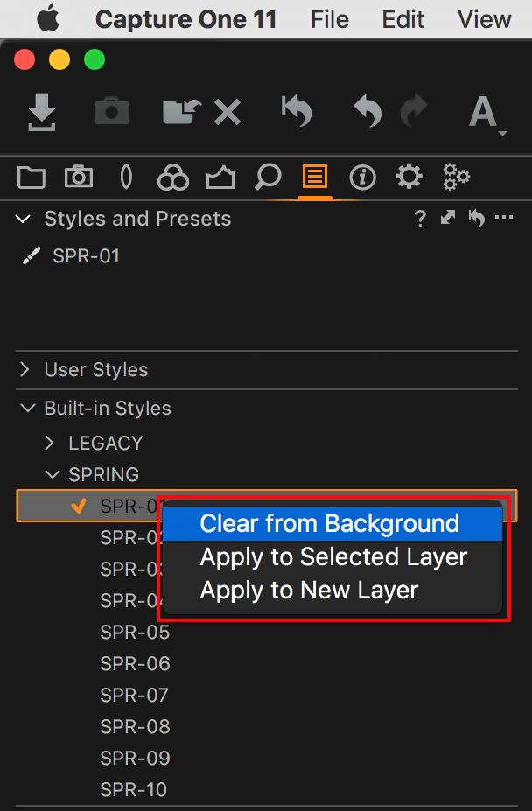
Task: Select the SPR-04 style
Action: [x=132, y=600]
